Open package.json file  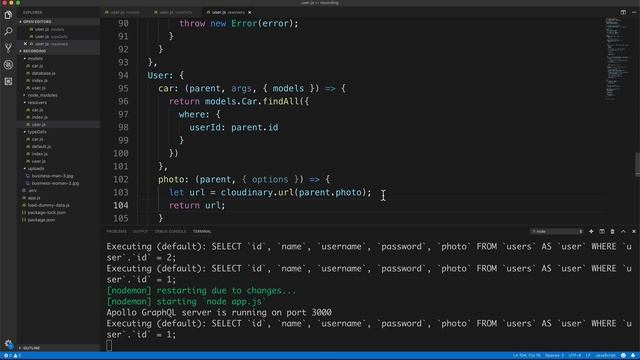(41, 220)
